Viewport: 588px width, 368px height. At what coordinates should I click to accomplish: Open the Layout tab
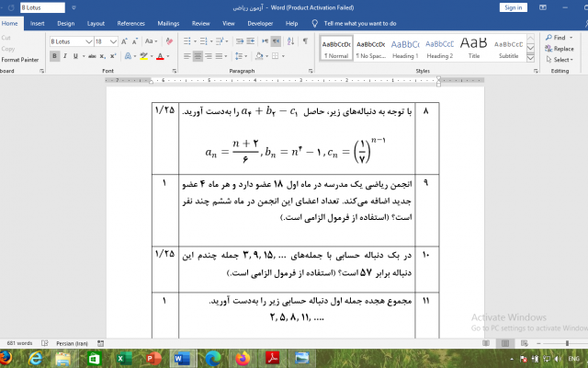click(x=96, y=23)
